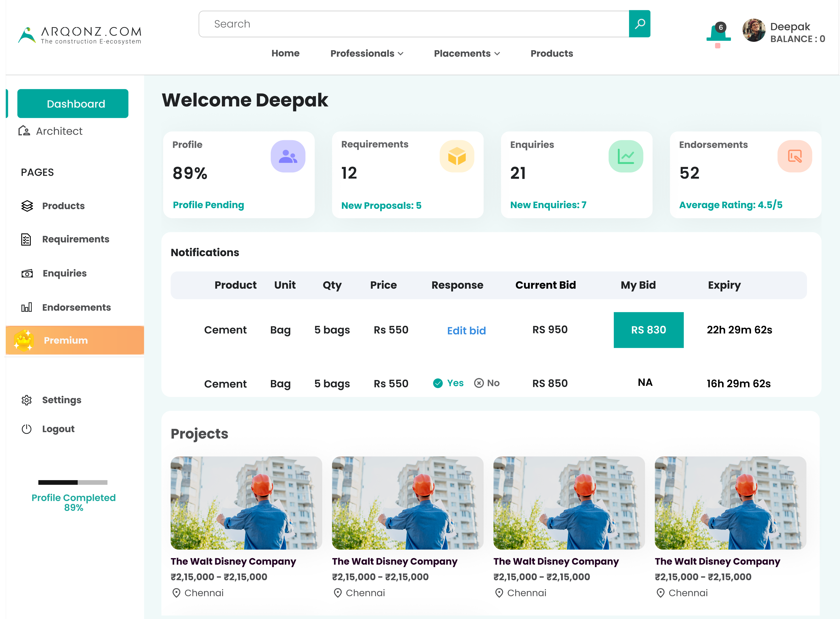Select the Yes response option
840x619 pixels.
click(449, 383)
